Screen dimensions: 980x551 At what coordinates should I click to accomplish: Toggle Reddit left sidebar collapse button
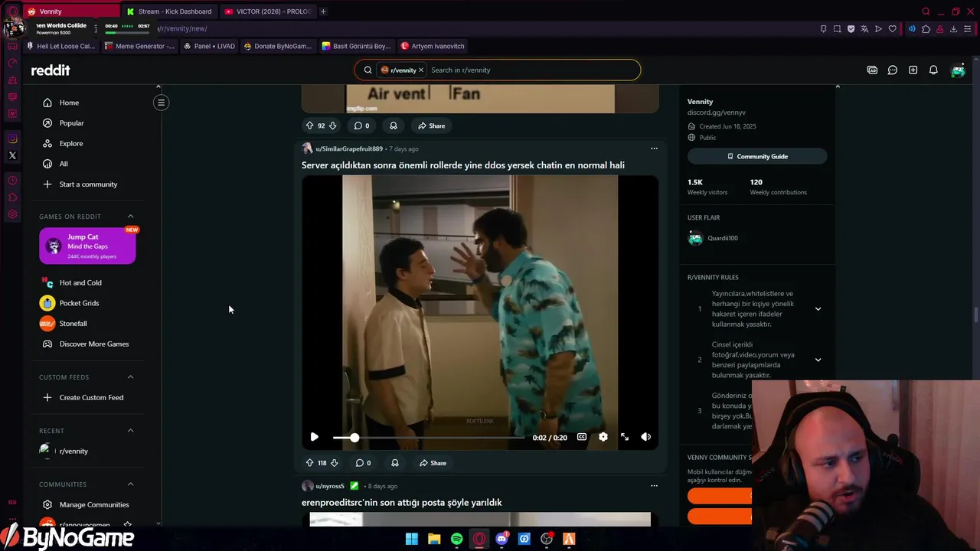click(161, 103)
